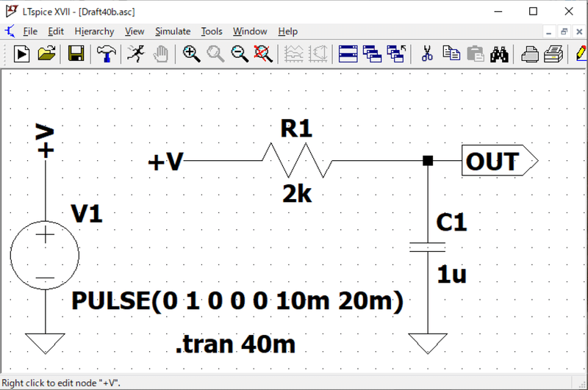This screenshot has width=588, height=390.
Task: Click the ground symbol under C1
Action: (x=428, y=343)
